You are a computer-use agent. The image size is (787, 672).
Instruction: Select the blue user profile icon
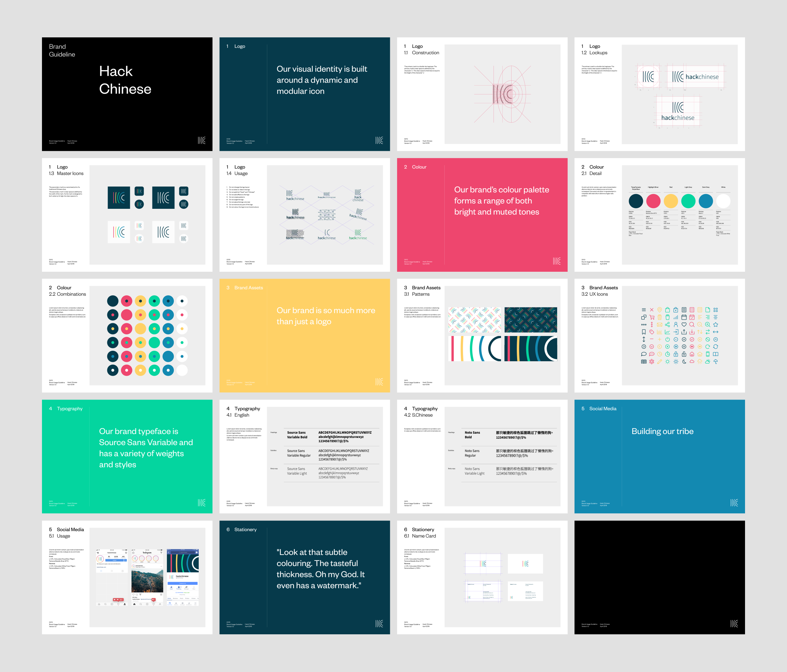point(676,325)
